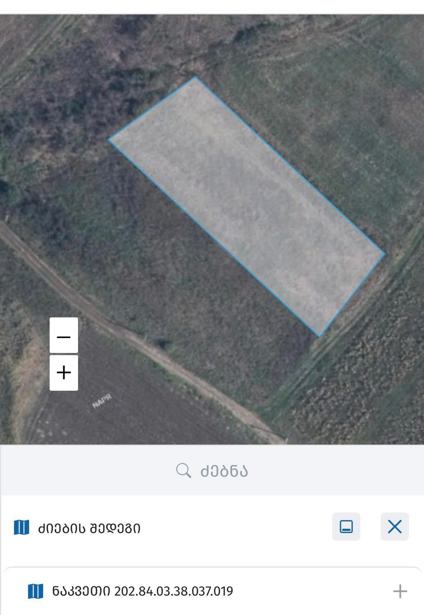The height and width of the screenshot is (615, 424).
Task: Zoom in the map with plus button
Action: [x=64, y=373]
